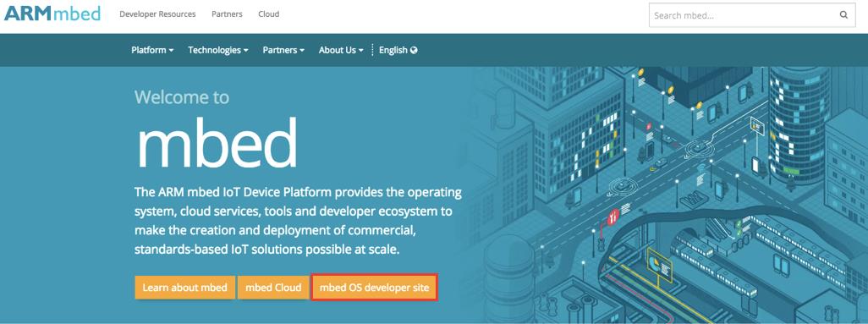Expand the Technologies dropdown
The width and height of the screenshot is (868, 324).
point(218,50)
